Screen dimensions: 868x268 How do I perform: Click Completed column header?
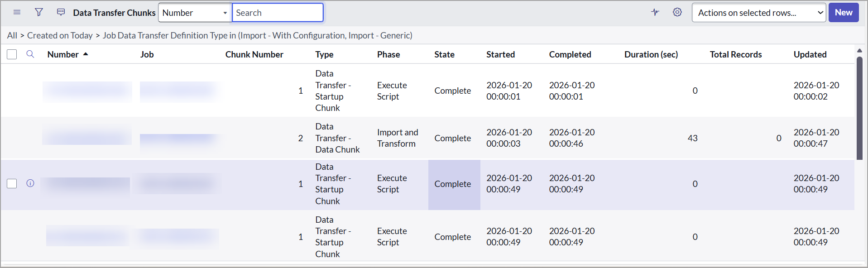pyautogui.click(x=570, y=54)
